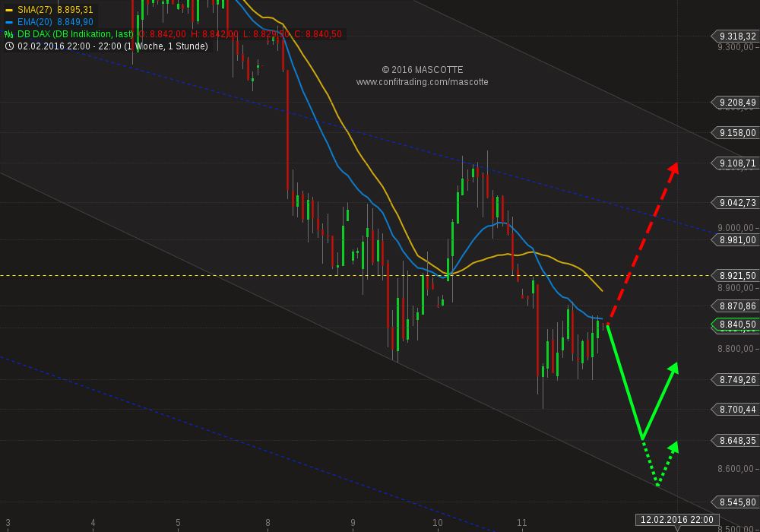Click day 3 on the time axis
This screenshot has height=532, width=760.
pyautogui.click(x=8, y=523)
